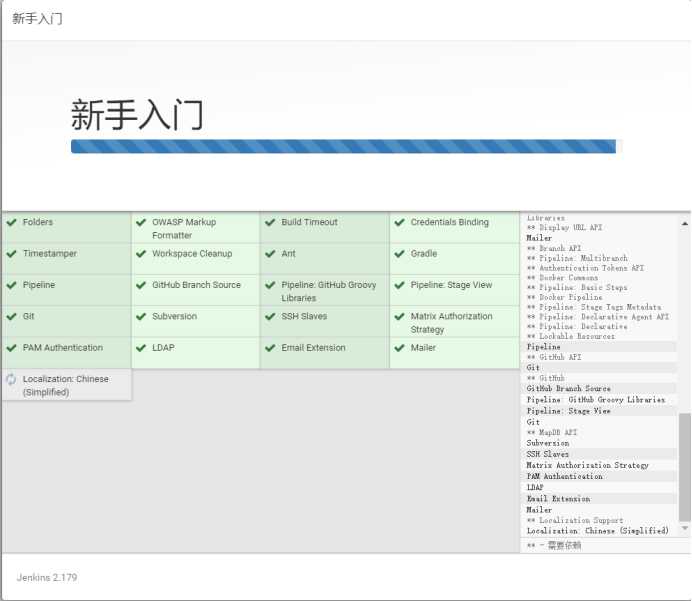Click the checkmark next to Matrix Authorization Strategy
Image resolution: width=692 pixels, height=601 pixels.
[399, 316]
